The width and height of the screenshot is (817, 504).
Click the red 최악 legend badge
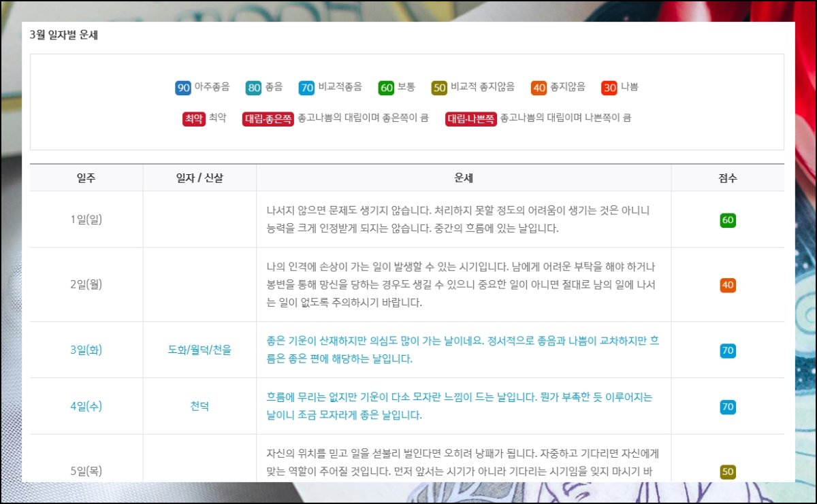(x=193, y=118)
